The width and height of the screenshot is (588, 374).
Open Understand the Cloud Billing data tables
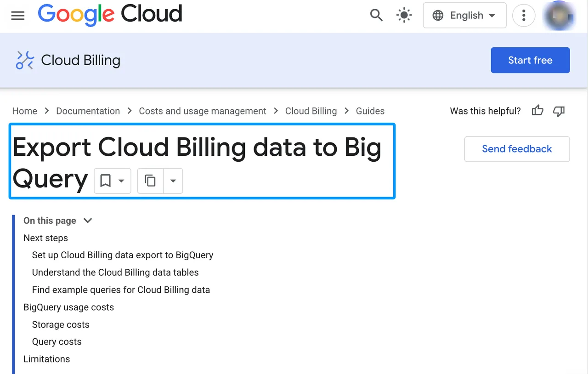(115, 272)
